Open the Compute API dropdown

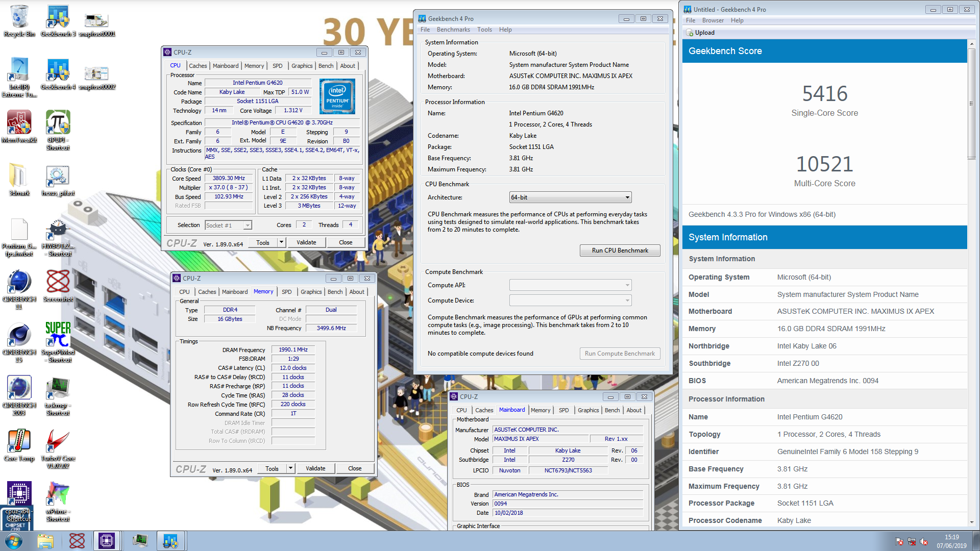(x=570, y=285)
